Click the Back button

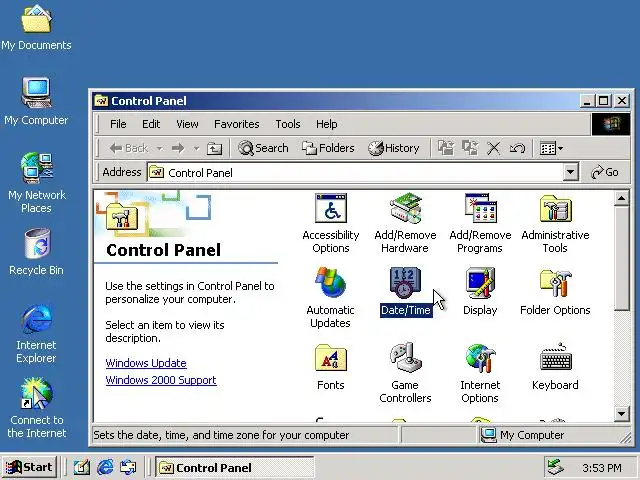click(128, 148)
